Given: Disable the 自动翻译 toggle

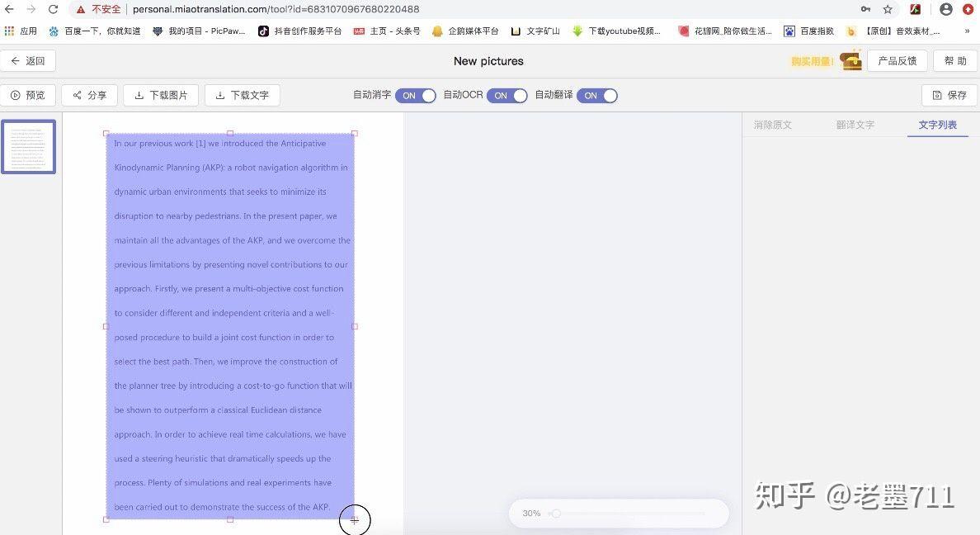Looking at the screenshot, I should [597, 95].
